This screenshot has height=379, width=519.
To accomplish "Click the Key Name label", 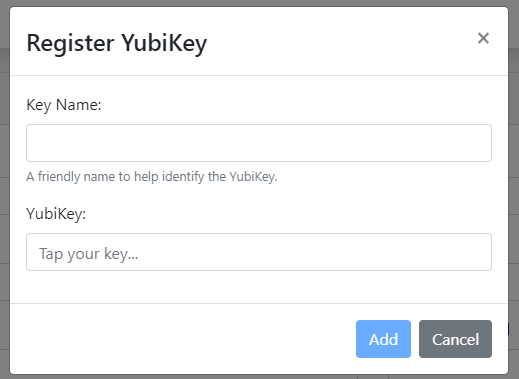I will coord(64,105).
